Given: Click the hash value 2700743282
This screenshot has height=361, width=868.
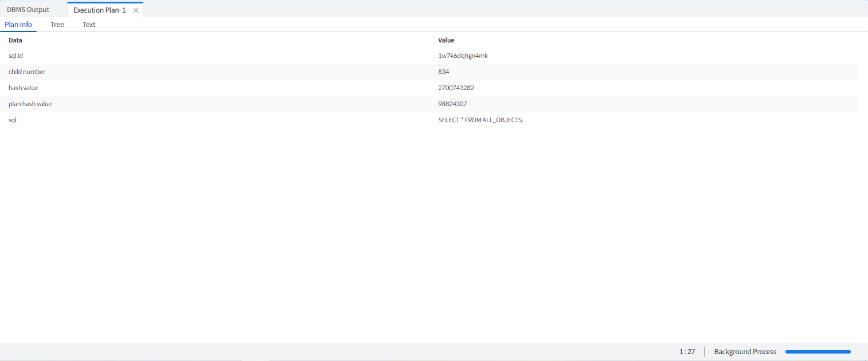Looking at the screenshot, I should tap(456, 88).
